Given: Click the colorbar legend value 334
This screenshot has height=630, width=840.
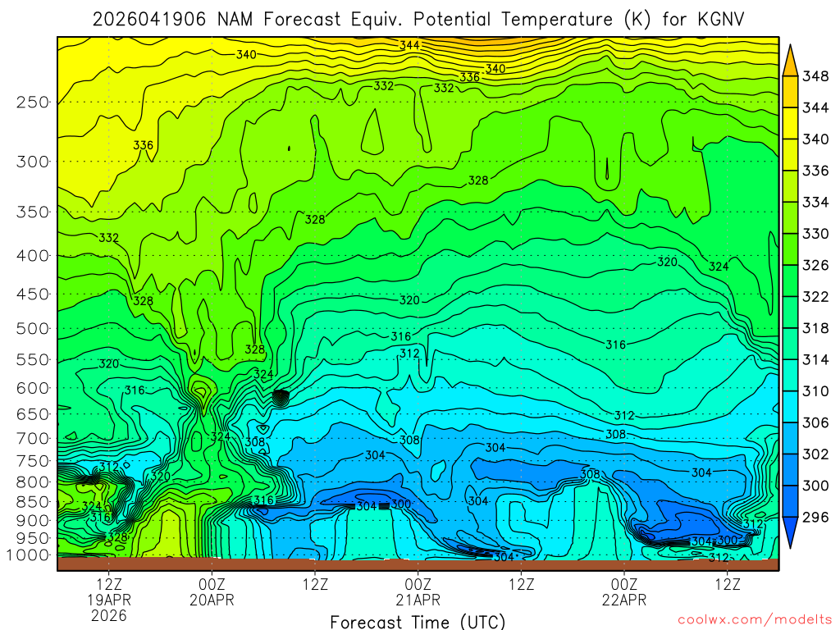Looking at the screenshot, I should pos(815,202).
